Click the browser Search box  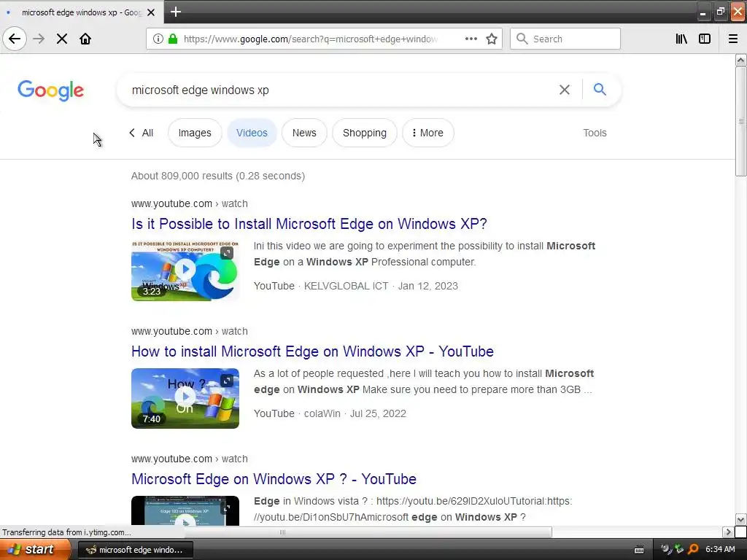coord(565,39)
